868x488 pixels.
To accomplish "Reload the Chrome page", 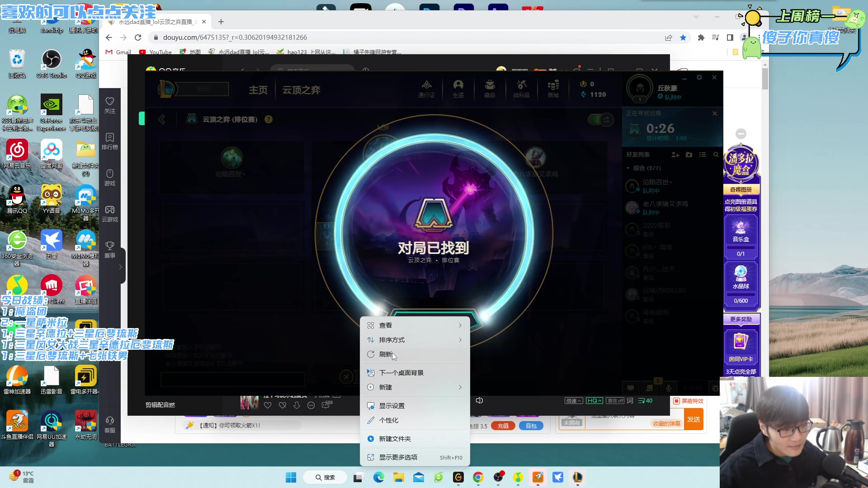I will pos(138,38).
